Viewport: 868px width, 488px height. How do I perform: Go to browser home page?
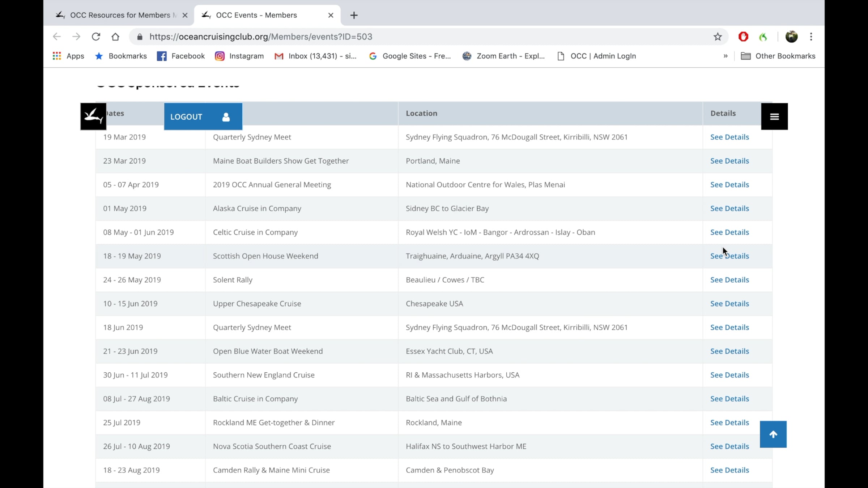[x=115, y=37]
